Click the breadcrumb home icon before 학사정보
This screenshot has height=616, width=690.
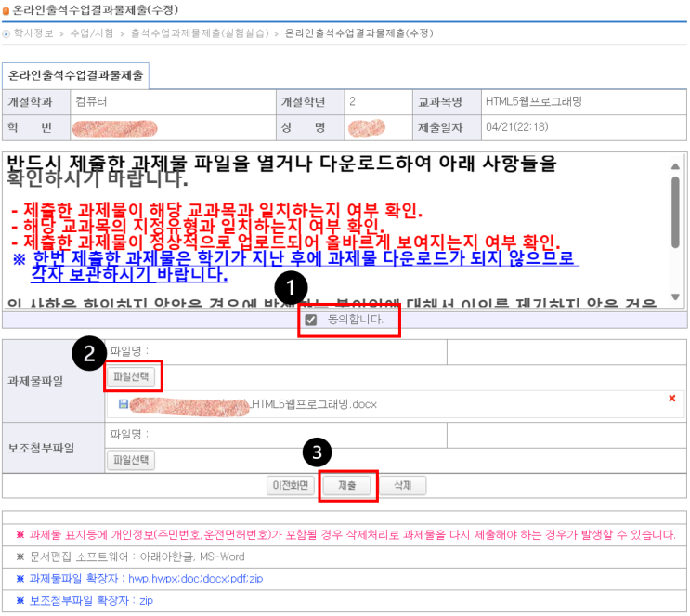pos(6,33)
